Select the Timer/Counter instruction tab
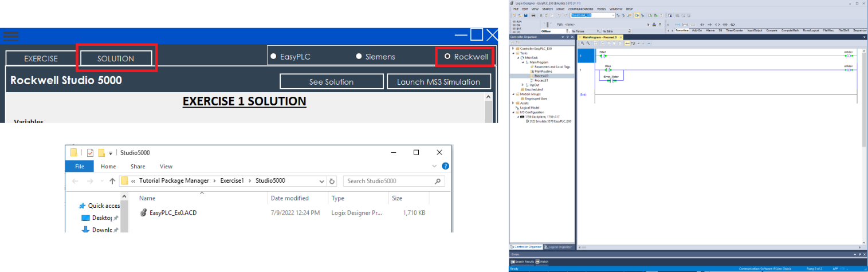This screenshot has width=868, height=272. click(735, 30)
